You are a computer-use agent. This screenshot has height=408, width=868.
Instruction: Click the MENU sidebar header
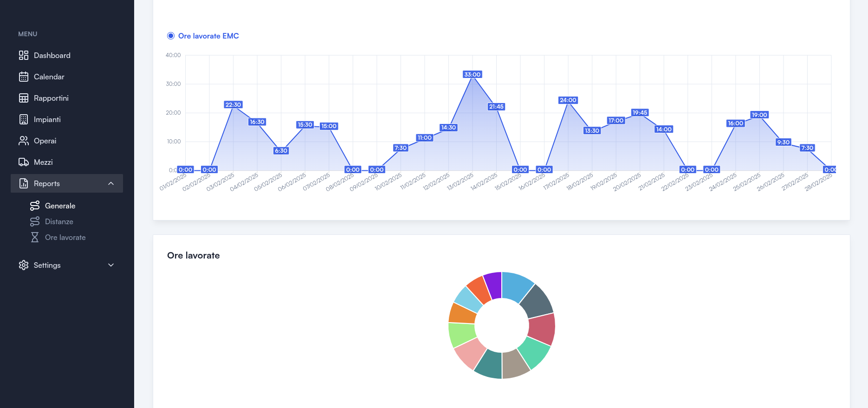[x=27, y=34]
